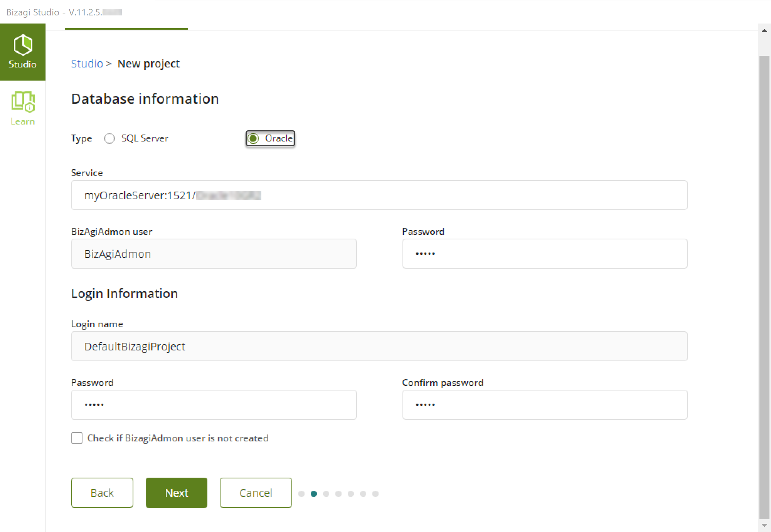Click the first wizard step dot
The image size is (771, 532).
tap(301, 494)
